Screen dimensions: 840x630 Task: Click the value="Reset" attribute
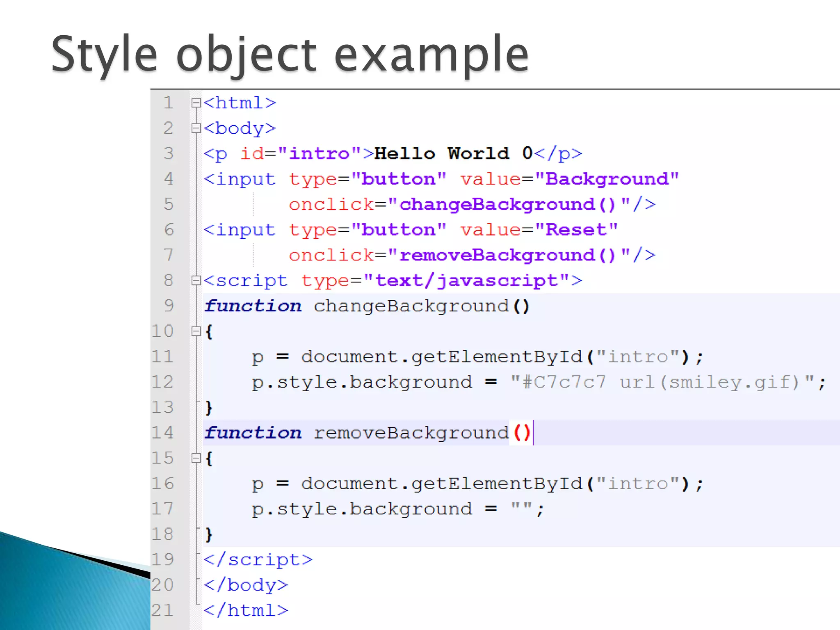pyautogui.click(x=539, y=230)
